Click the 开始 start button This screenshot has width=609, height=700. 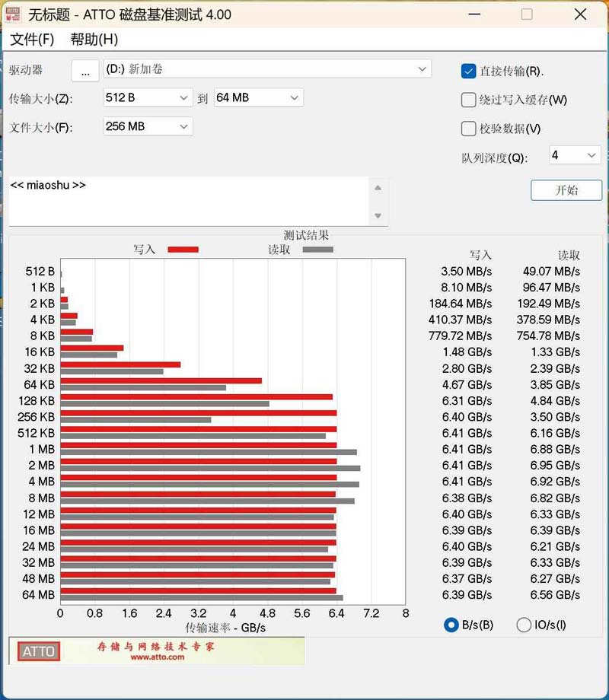tap(566, 190)
